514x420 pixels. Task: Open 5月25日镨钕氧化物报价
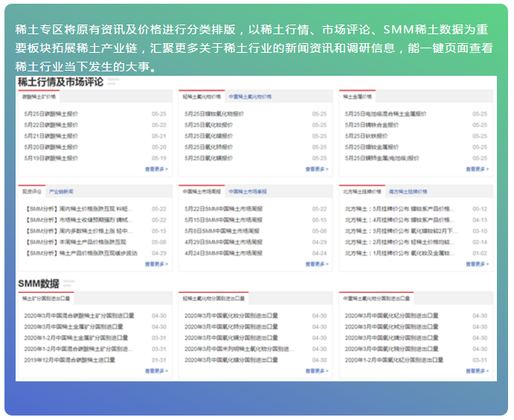(214, 114)
